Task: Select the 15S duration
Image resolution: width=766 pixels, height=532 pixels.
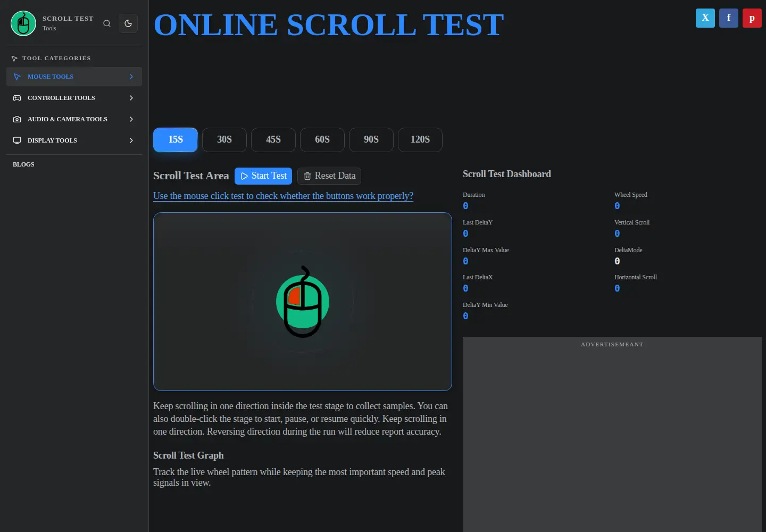Action: pyautogui.click(x=176, y=140)
